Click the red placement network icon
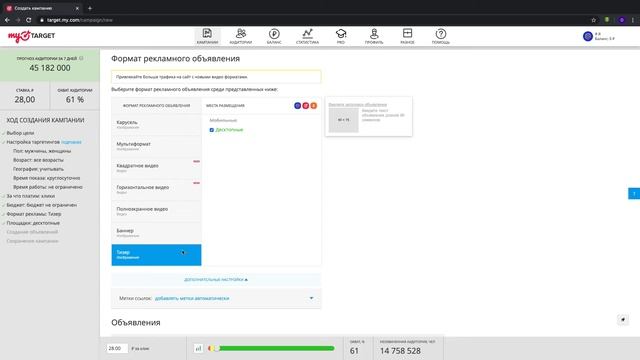Image resolution: width=640 pixels, height=360 pixels. tap(306, 106)
